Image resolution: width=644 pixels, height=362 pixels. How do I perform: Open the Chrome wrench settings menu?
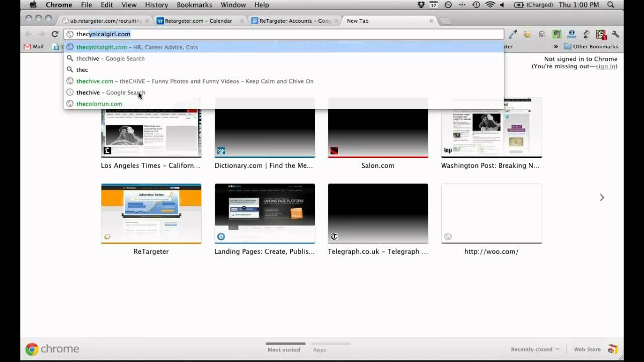[615, 34]
